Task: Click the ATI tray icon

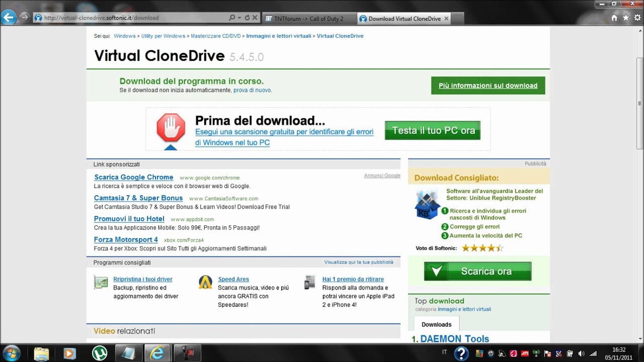Action: point(524,353)
